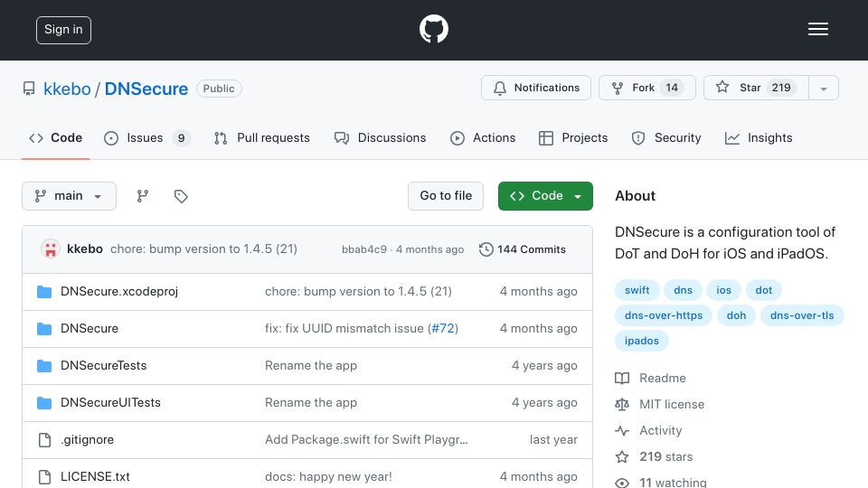The width and height of the screenshot is (868, 488).
Task: Click the kkebo avatar in commit row
Action: pyautogui.click(x=51, y=249)
